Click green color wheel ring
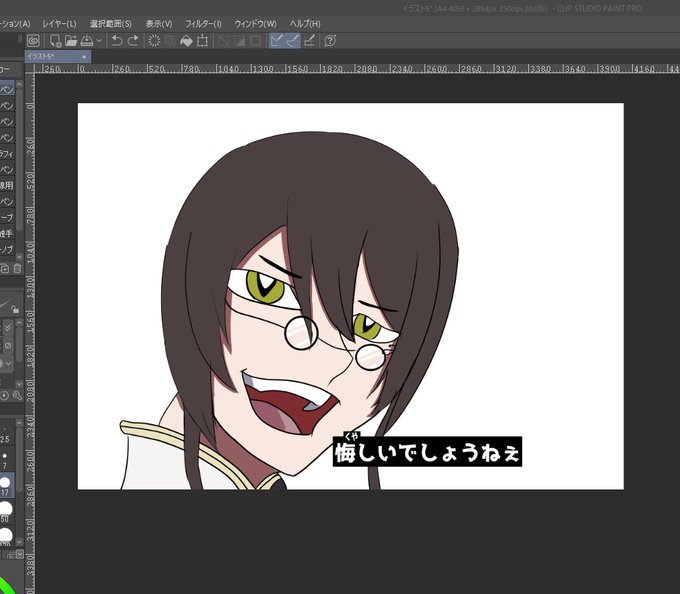Viewport: 680px width, 594px height. click(6, 585)
